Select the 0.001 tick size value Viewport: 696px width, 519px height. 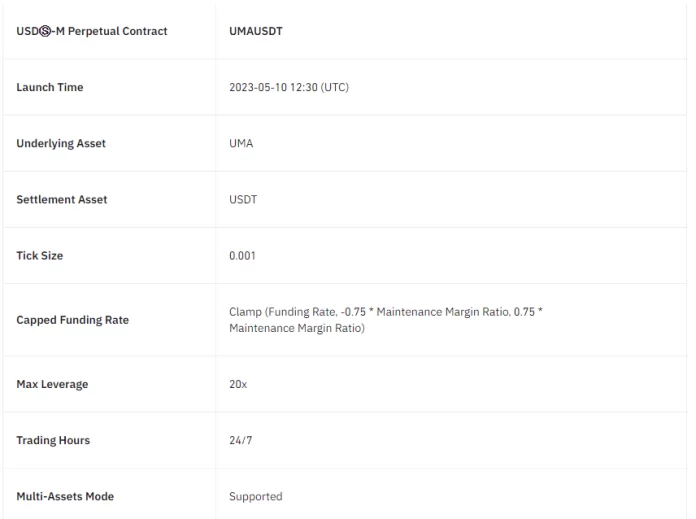(243, 255)
